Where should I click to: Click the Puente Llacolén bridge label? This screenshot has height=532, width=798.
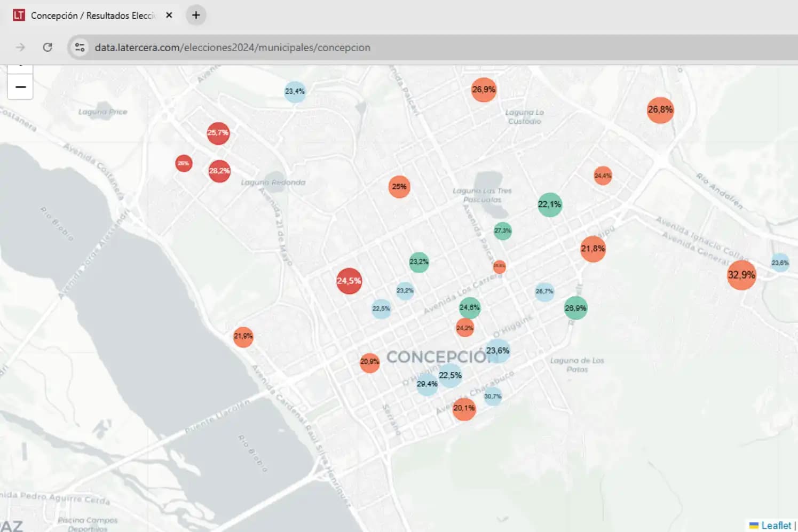[217, 416]
